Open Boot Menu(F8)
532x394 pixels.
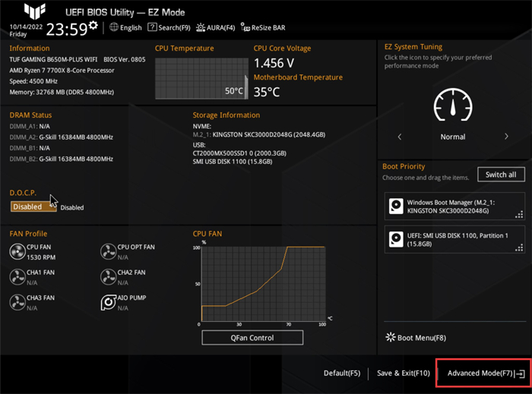pyautogui.click(x=422, y=338)
